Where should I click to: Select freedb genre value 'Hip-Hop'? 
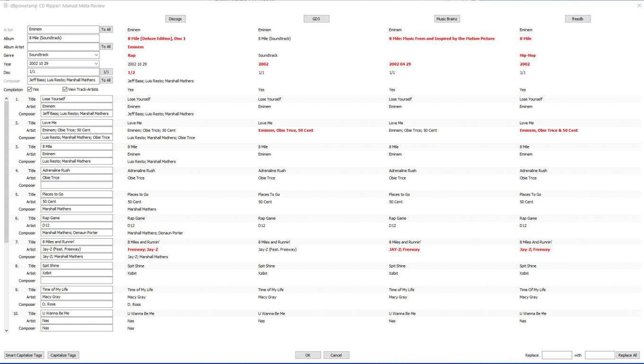[528, 55]
